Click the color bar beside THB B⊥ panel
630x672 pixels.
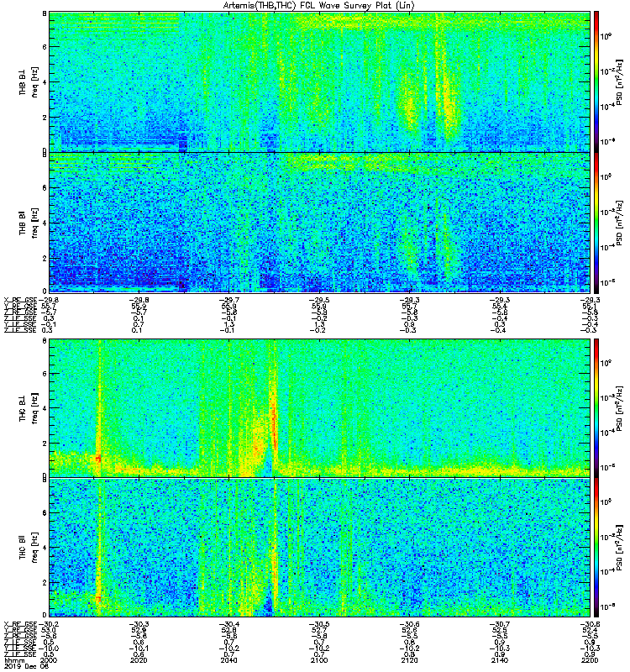[596, 81]
